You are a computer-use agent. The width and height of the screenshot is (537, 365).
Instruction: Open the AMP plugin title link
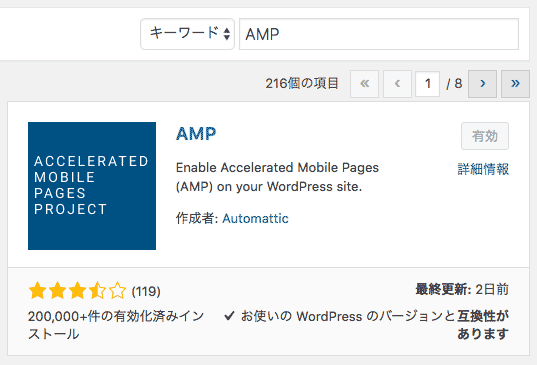click(x=196, y=134)
